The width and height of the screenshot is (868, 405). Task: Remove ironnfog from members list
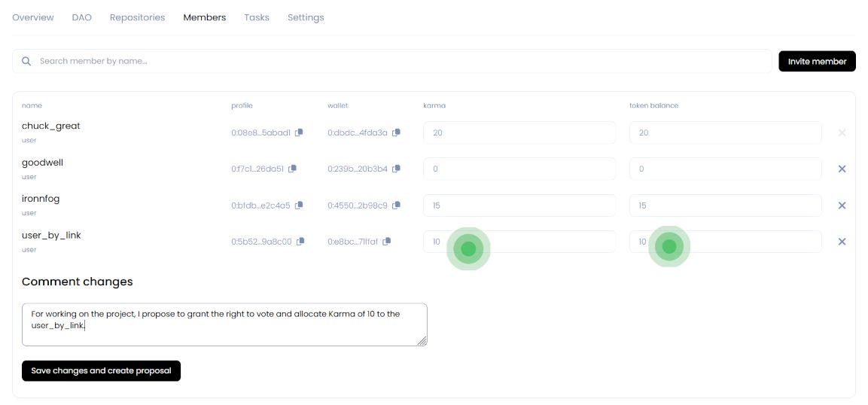tap(842, 206)
